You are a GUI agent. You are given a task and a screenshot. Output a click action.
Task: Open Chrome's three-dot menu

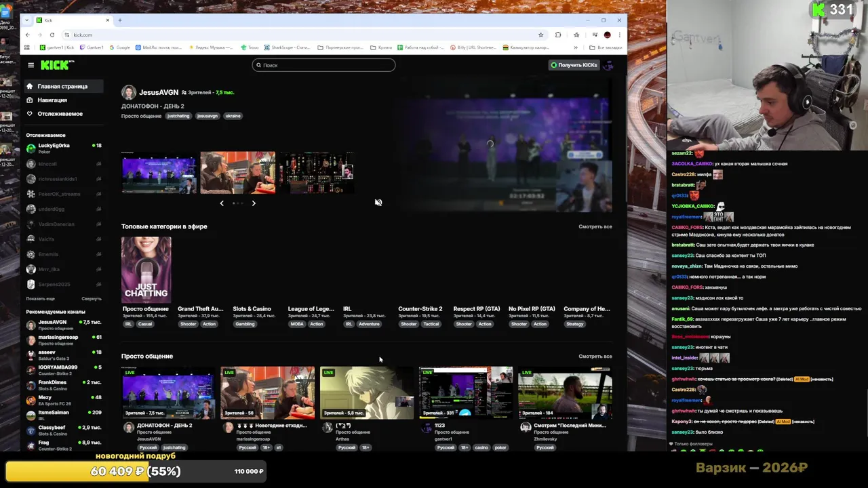[619, 35]
